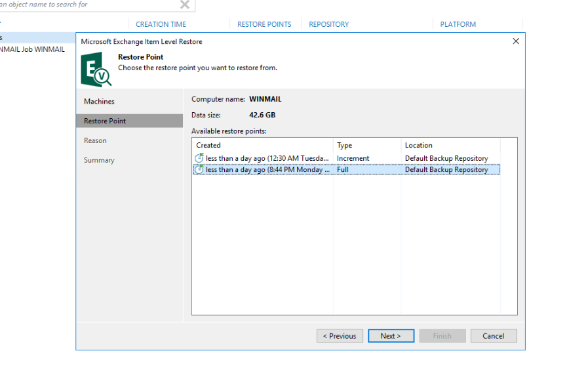Click the Increment restore point clock icon

199,158
